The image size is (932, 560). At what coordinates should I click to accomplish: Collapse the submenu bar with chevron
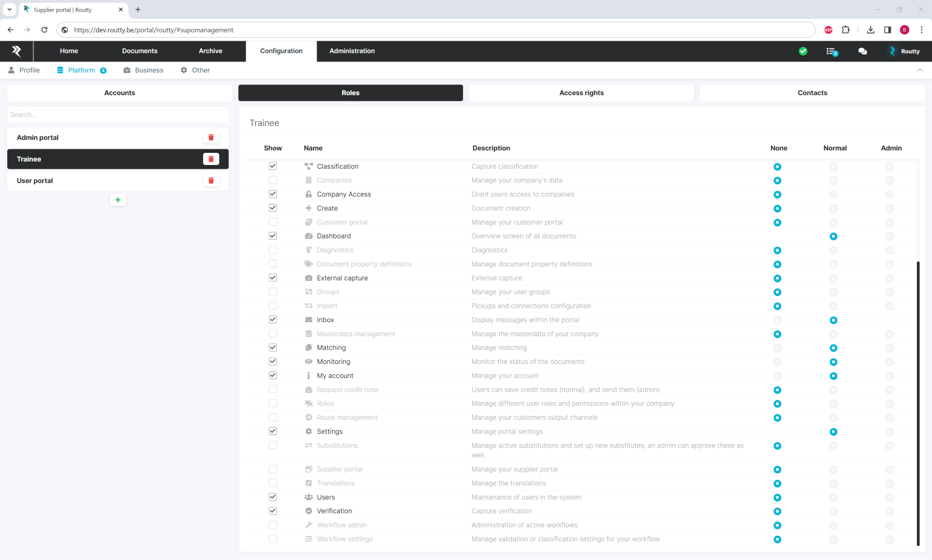point(919,70)
